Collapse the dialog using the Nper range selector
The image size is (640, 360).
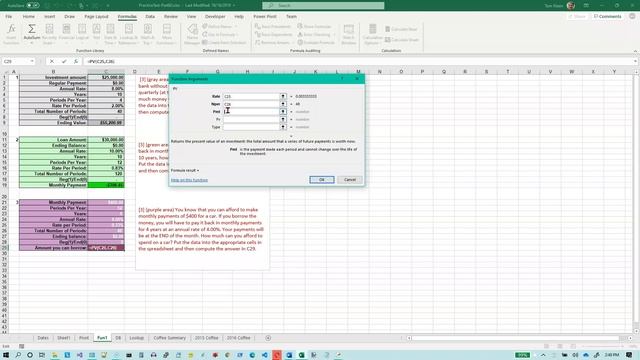[x=282, y=104]
